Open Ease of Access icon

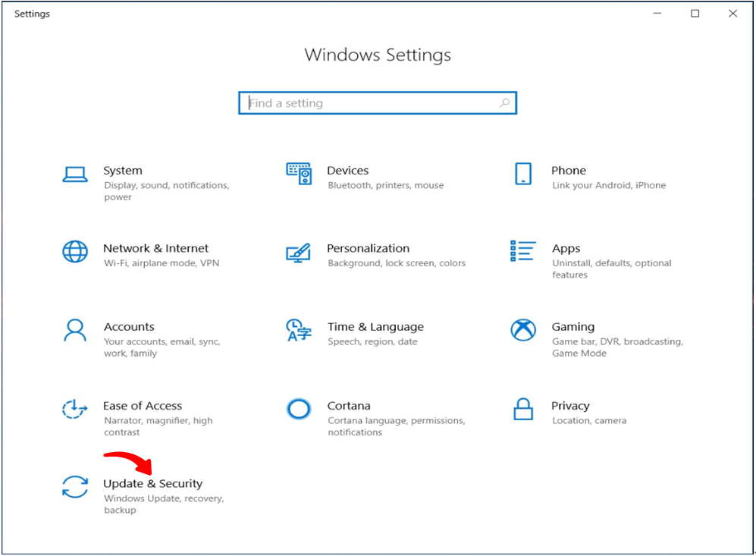75,410
